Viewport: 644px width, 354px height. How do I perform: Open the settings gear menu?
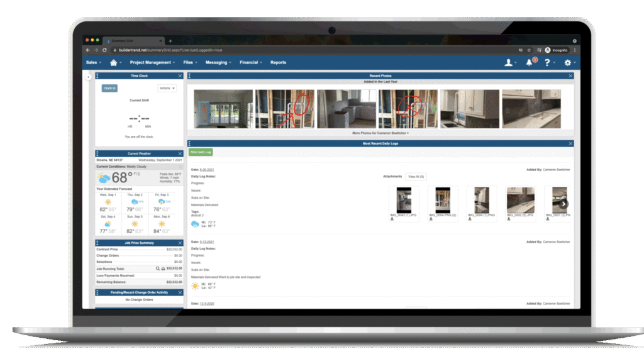click(568, 62)
